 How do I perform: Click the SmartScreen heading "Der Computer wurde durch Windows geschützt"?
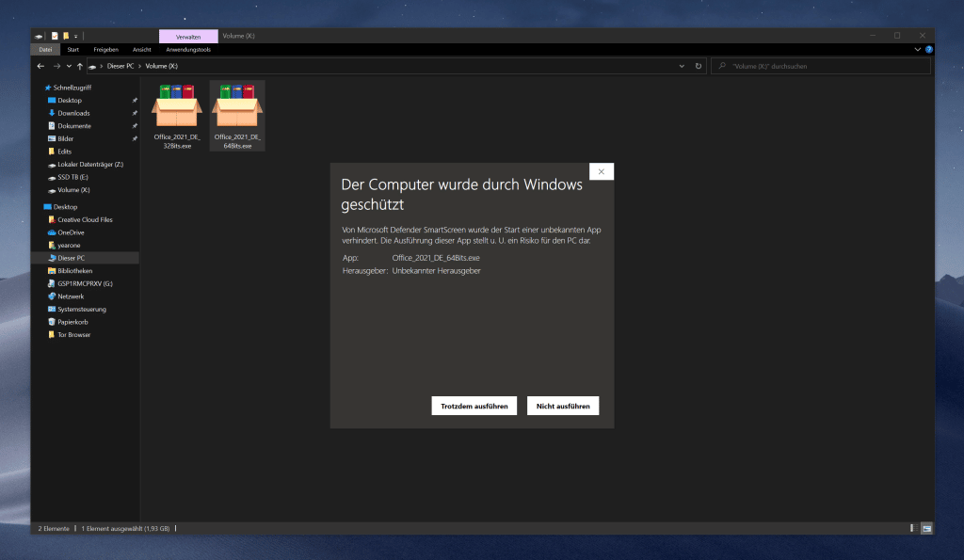tap(461, 194)
